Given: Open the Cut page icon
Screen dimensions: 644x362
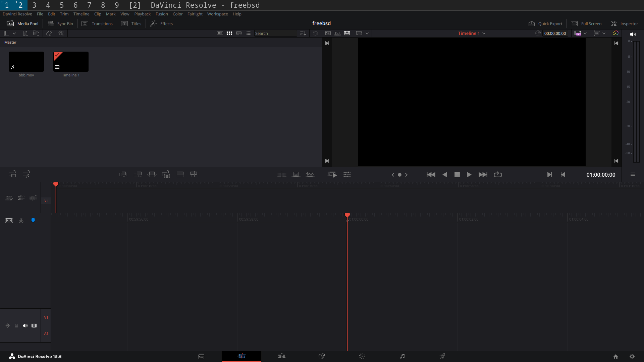Looking at the screenshot, I should (x=241, y=356).
